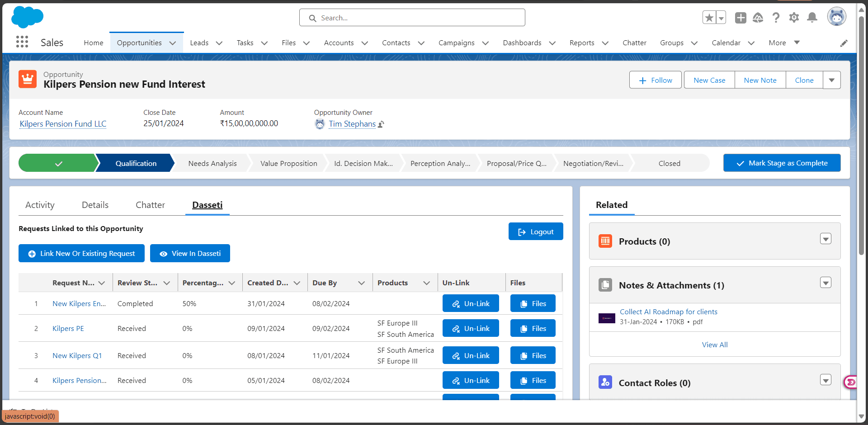Click the Follow button

click(655, 80)
